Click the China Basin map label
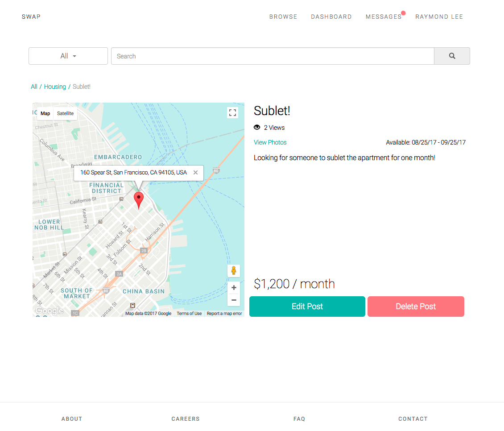This screenshot has width=504, height=431. point(143,291)
